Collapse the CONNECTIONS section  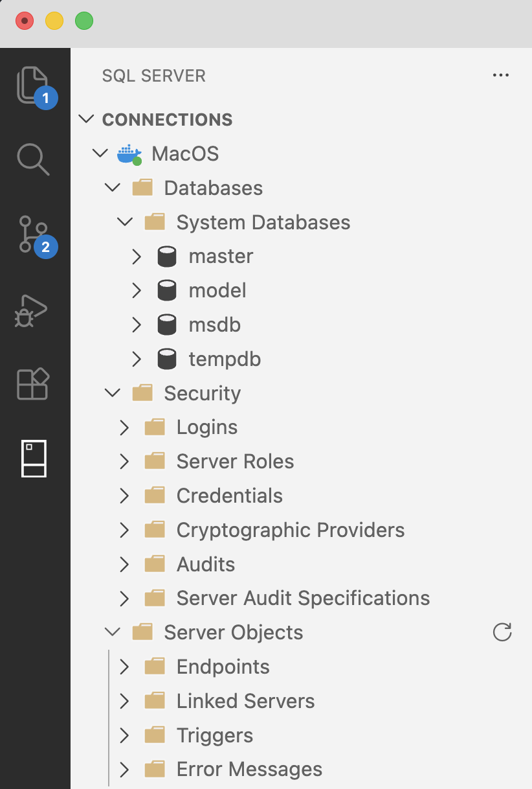click(87, 119)
